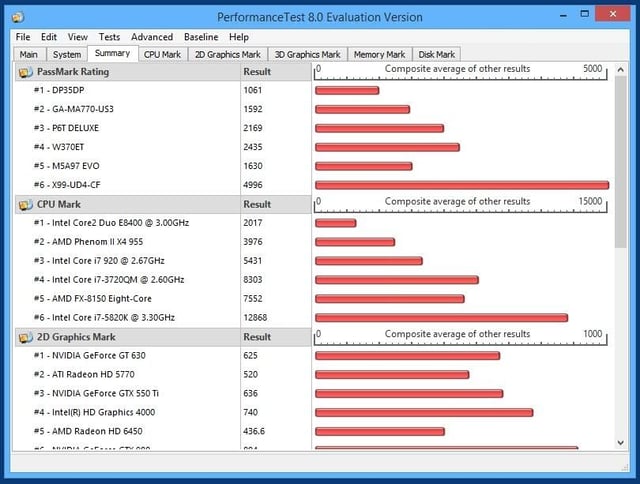Image resolution: width=640 pixels, height=484 pixels.
Task: Click the PassMark Rating section icon
Action: (x=25, y=72)
